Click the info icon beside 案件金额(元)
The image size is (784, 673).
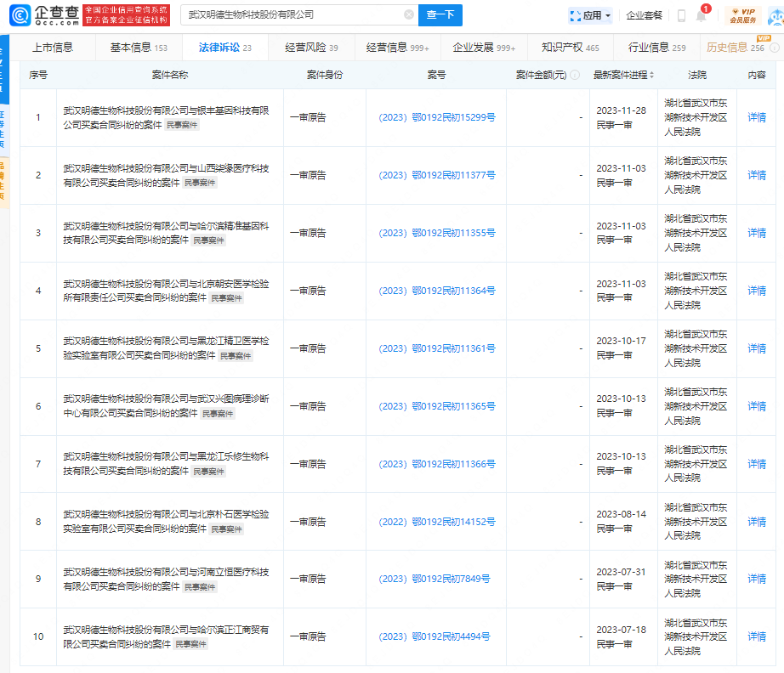point(575,75)
